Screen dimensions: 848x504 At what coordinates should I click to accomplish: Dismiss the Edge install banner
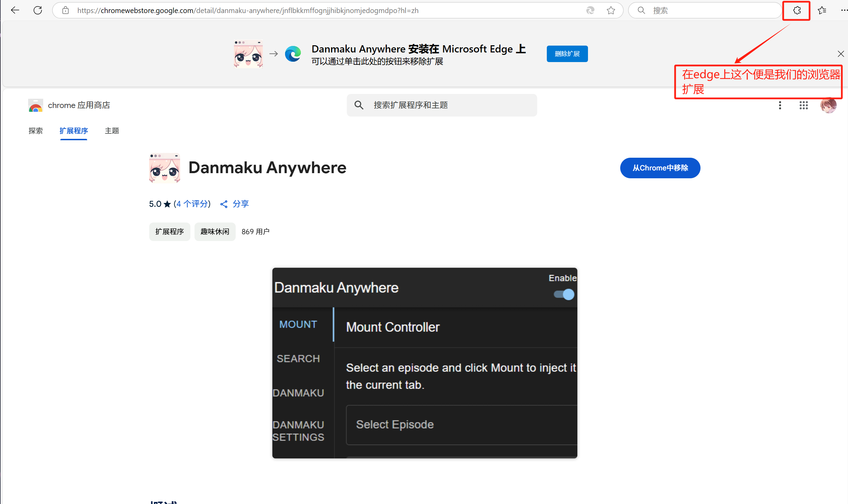(840, 54)
